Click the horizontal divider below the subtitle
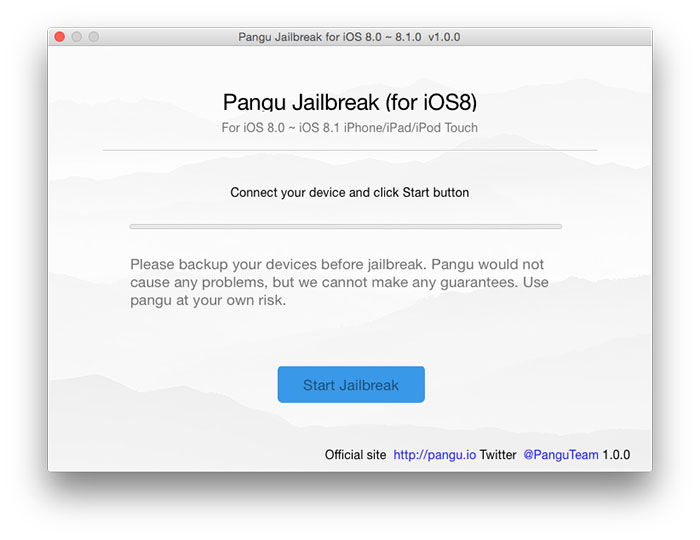 pyautogui.click(x=350, y=150)
